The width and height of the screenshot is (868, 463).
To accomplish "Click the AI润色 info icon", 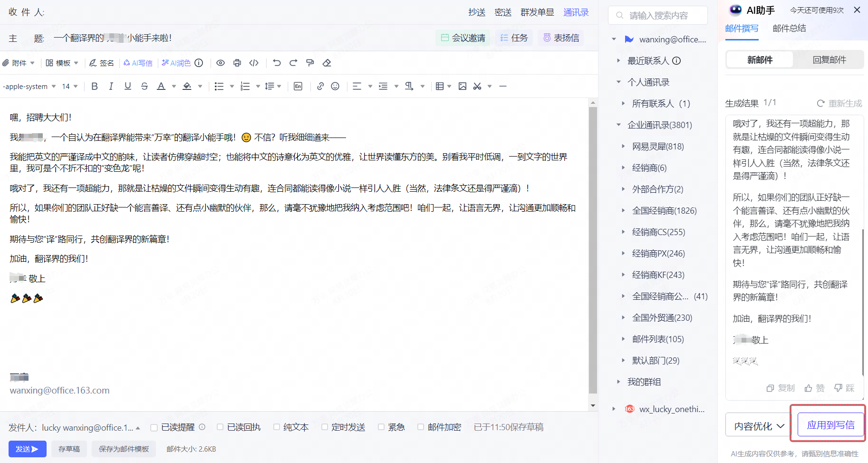I will click(x=199, y=63).
